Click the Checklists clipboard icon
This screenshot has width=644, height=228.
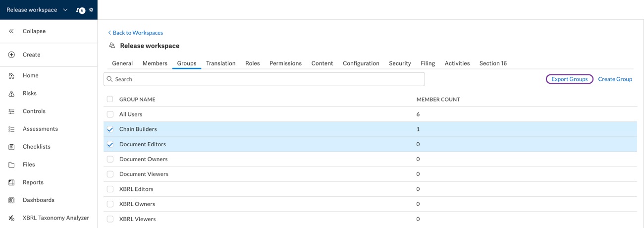point(11,147)
